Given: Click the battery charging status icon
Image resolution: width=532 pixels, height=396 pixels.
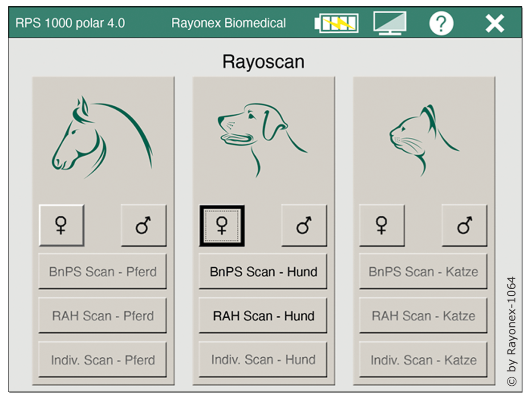Looking at the screenshot, I should 336,23.
